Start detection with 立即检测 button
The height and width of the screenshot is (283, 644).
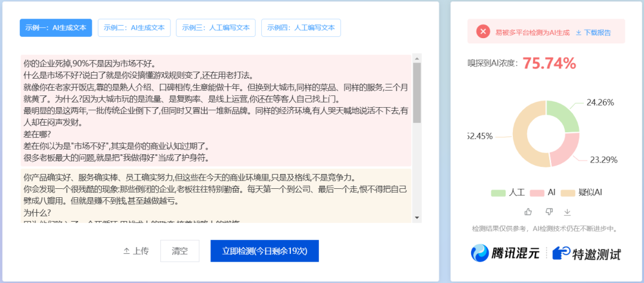pos(264,251)
